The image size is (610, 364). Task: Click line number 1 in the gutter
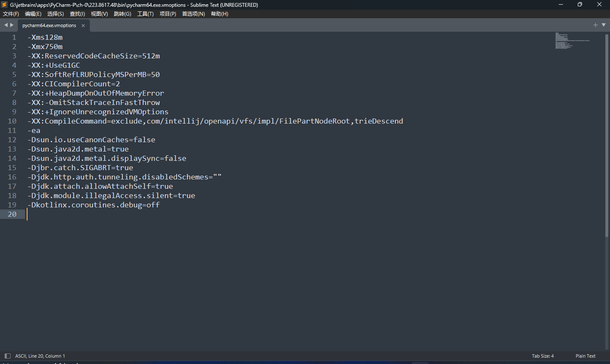(x=14, y=37)
